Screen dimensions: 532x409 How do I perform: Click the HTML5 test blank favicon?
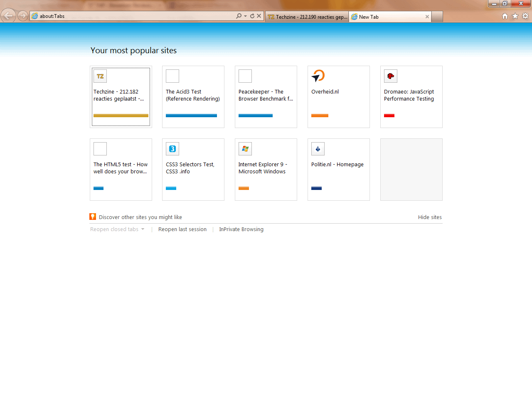(100, 149)
